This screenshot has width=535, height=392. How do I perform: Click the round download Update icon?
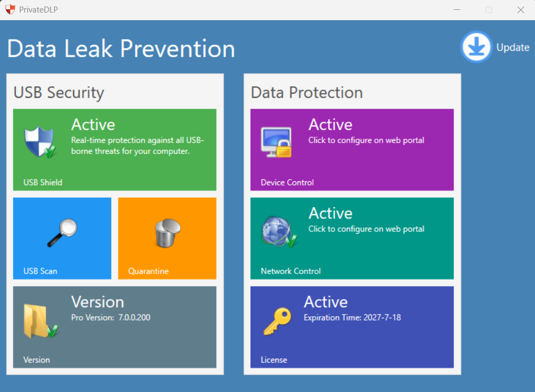(x=476, y=47)
